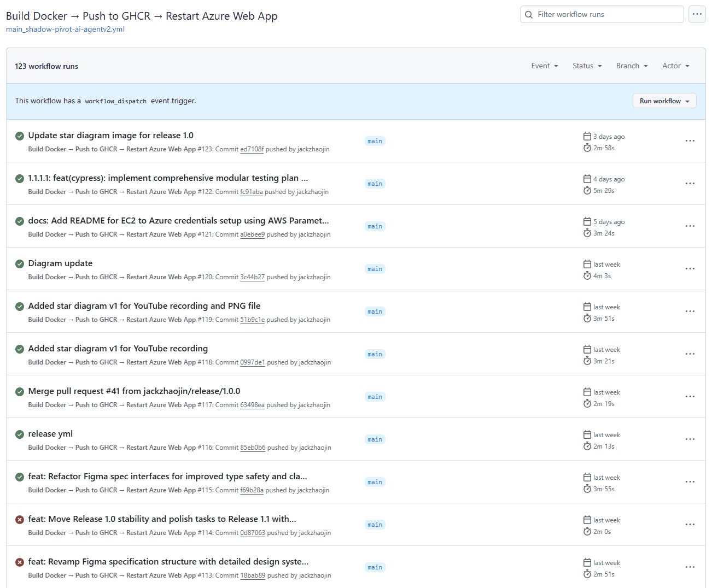This screenshot has height=588, width=712.
Task: Open run 'Diagram update'
Action: tap(60, 263)
